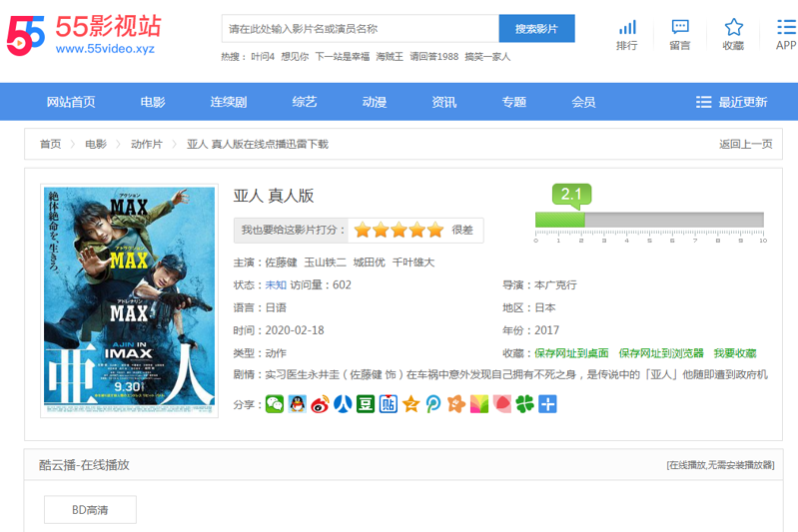Click hot search term 下一站是幸福

[342, 57]
